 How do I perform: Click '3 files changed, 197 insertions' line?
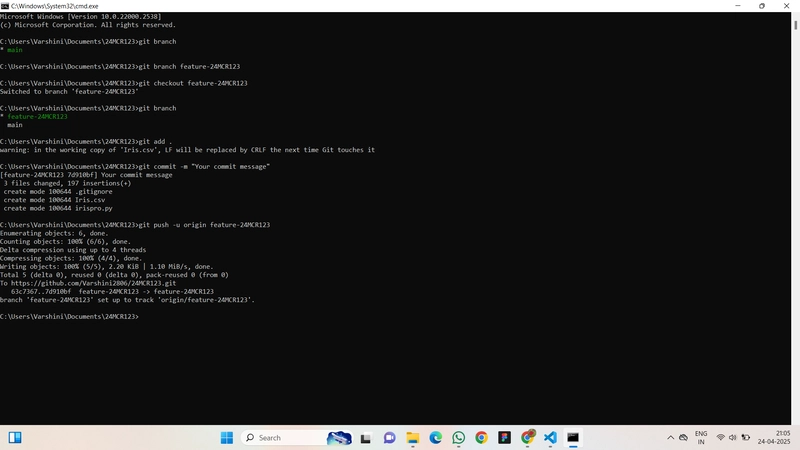point(67,183)
